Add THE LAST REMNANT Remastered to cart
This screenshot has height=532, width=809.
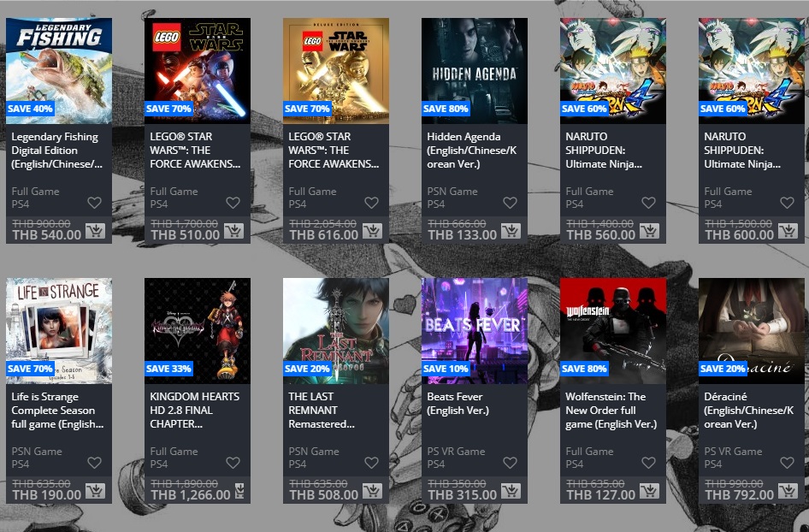point(372,491)
